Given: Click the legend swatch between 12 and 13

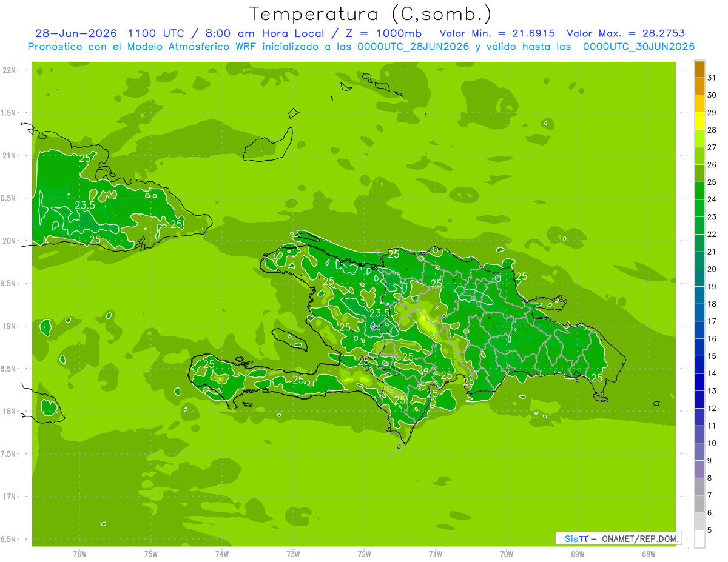Looking at the screenshot, I should point(699,400).
